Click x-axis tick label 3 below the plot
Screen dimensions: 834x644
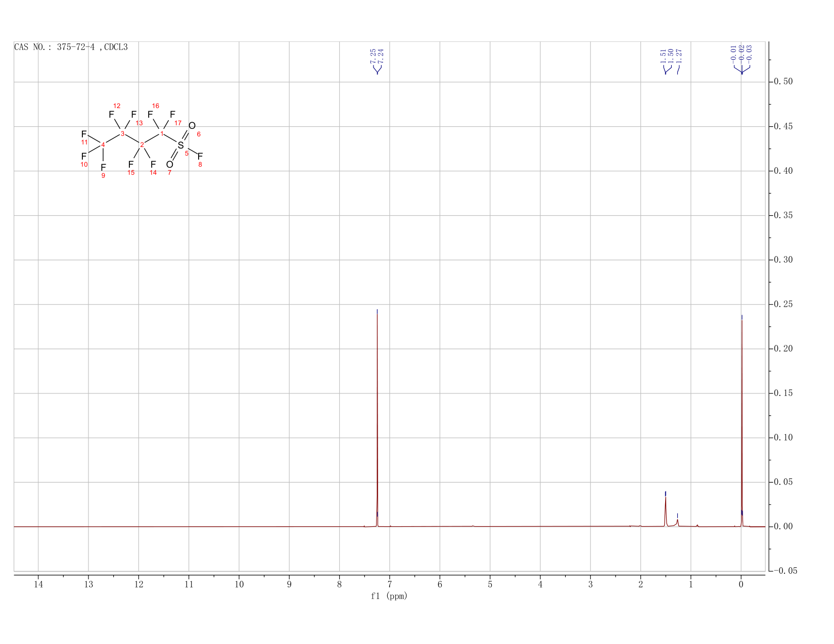(x=590, y=584)
